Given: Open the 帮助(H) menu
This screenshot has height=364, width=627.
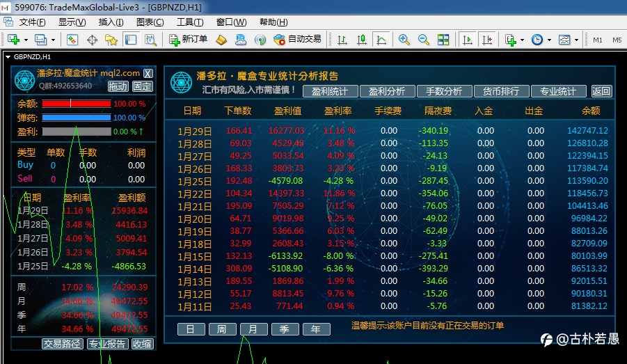Looking at the screenshot, I should point(273,22).
